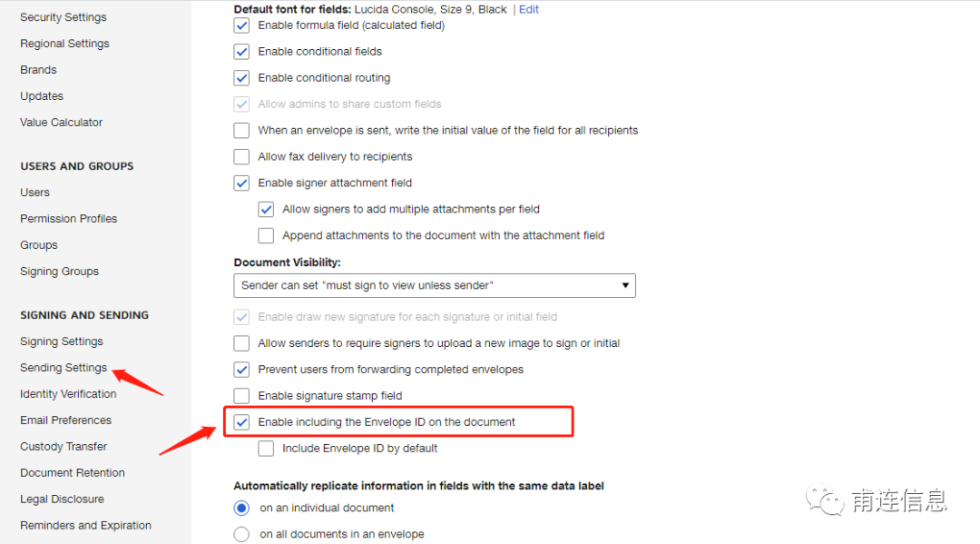Toggle Prevent users from forwarding completed envelopes
The height and width of the screenshot is (544, 980).
241,370
